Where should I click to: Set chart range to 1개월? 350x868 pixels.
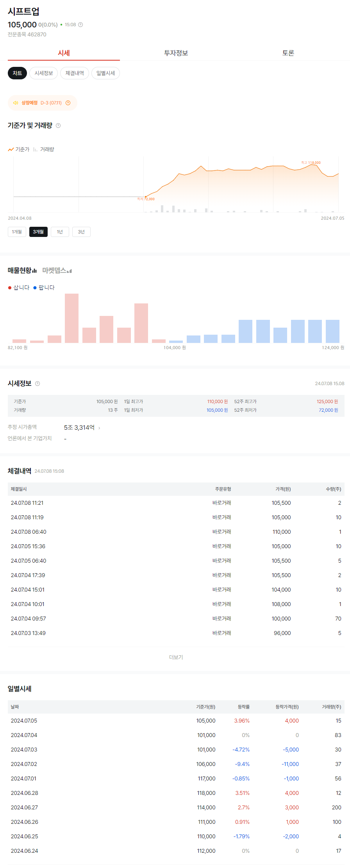pos(17,232)
